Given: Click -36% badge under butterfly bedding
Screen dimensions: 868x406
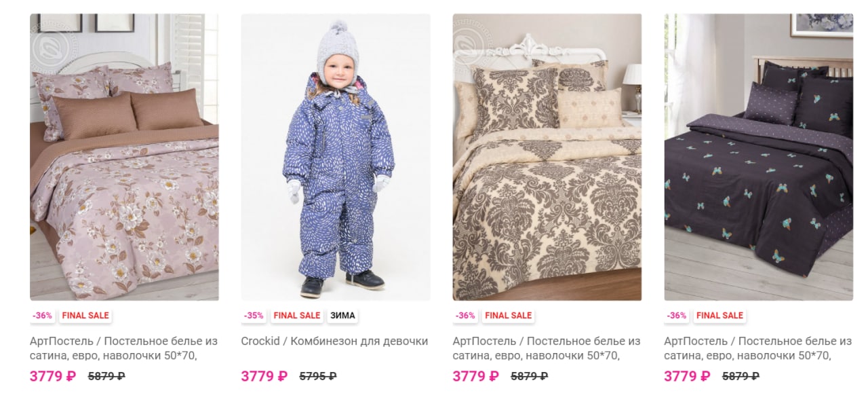Looking at the screenshot, I should (677, 316).
